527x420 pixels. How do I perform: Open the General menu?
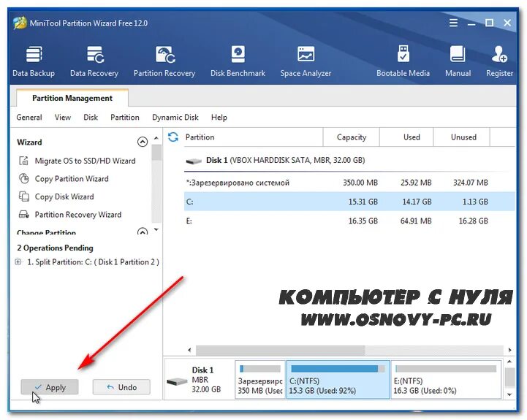coord(29,118)
